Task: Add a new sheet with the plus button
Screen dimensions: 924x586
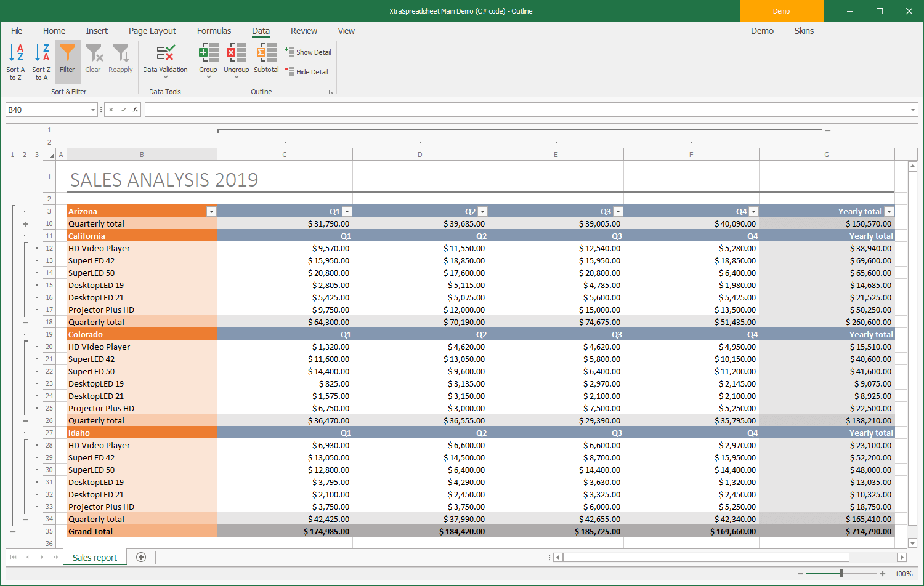Action: point(140,557)
